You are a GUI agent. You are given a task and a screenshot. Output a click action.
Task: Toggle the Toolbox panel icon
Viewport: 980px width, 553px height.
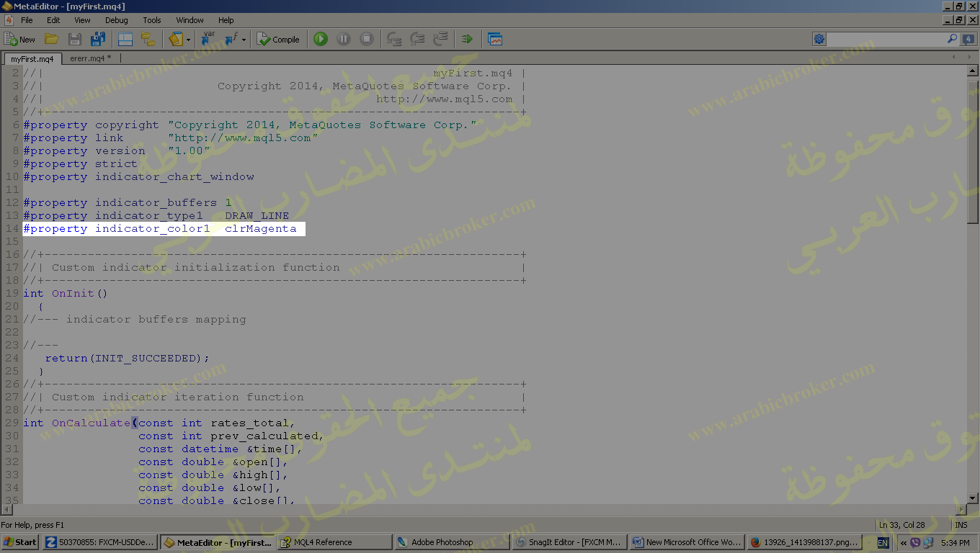(x=125, y=40)
